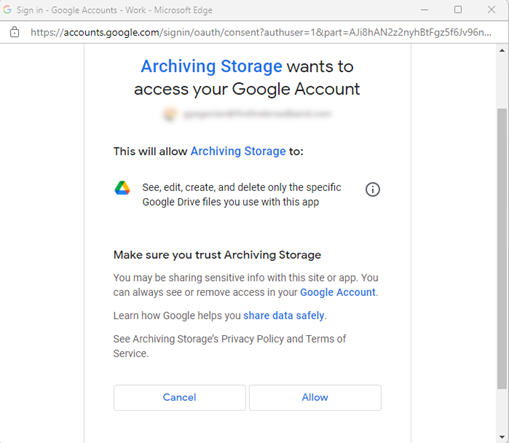Screen dimensions: 509x443
Task: Click Archiving Storage link in 'This will allow'
Action: [238, 151]
